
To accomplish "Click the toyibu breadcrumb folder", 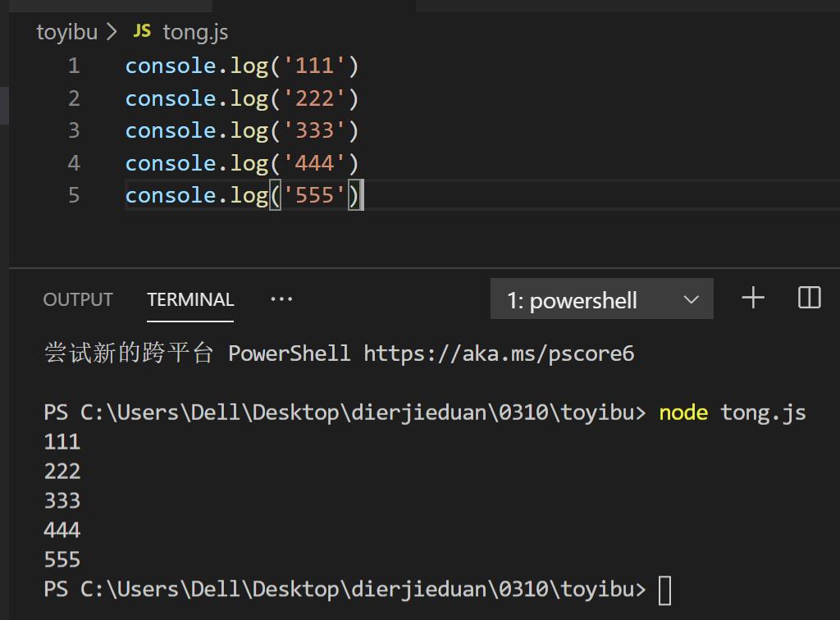I will pos(67,32).
